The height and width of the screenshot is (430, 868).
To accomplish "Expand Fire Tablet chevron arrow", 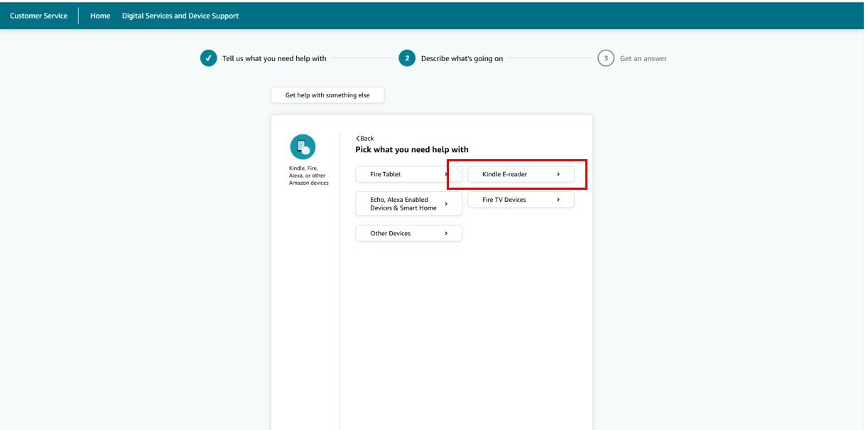I will 446,174.
